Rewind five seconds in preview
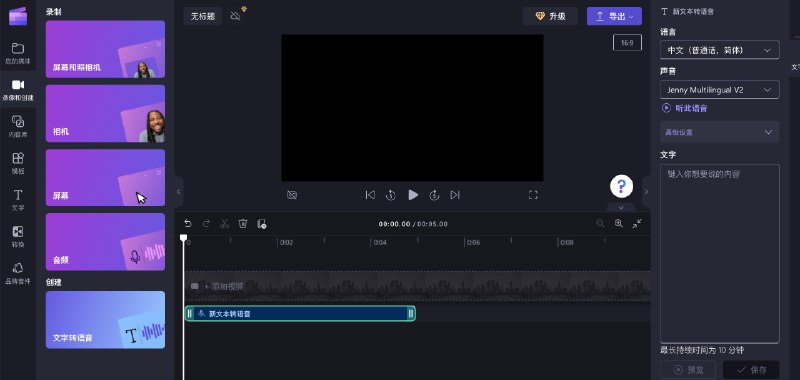This screenshot has height=380, width=800. [391, 195]
